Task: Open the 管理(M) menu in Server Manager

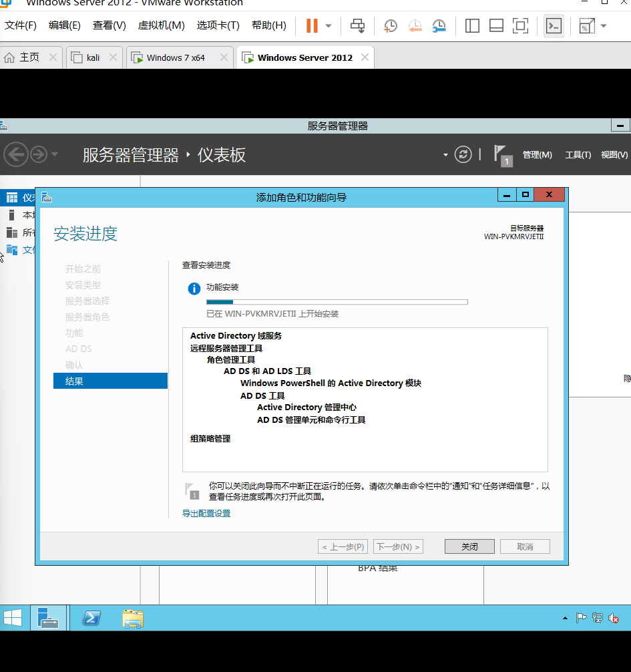Action: point(538,155)
